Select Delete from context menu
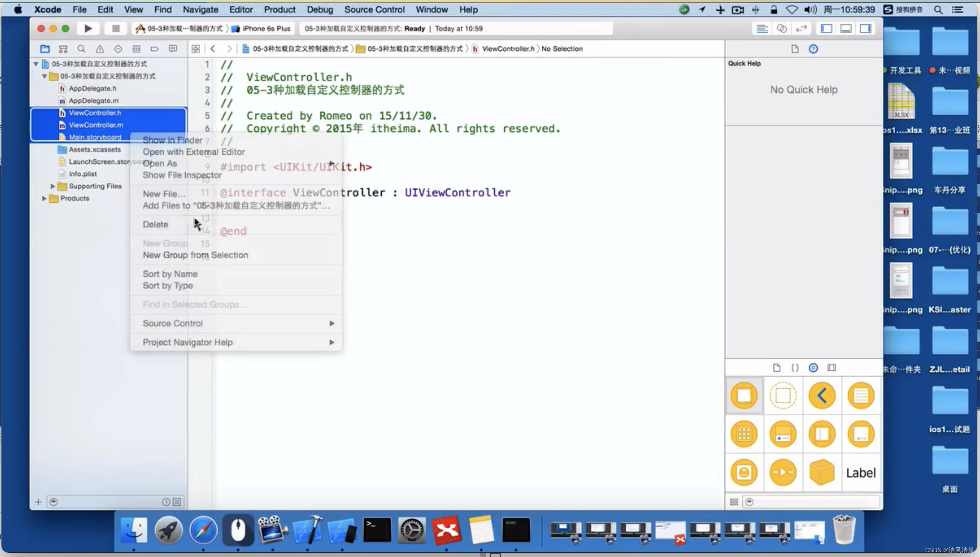The image size is (980, 557). click(155, 224)
